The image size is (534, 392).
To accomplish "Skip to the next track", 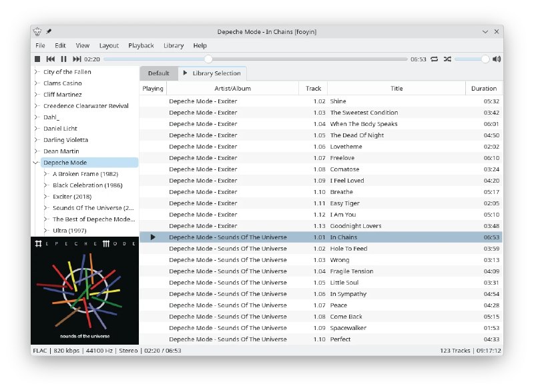I will [x=77, y=59].
